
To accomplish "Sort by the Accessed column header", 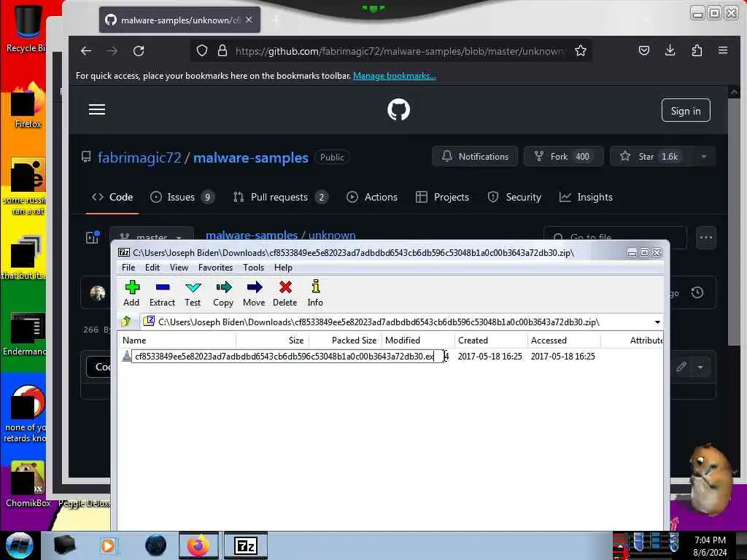I will (x=564, y=340).
